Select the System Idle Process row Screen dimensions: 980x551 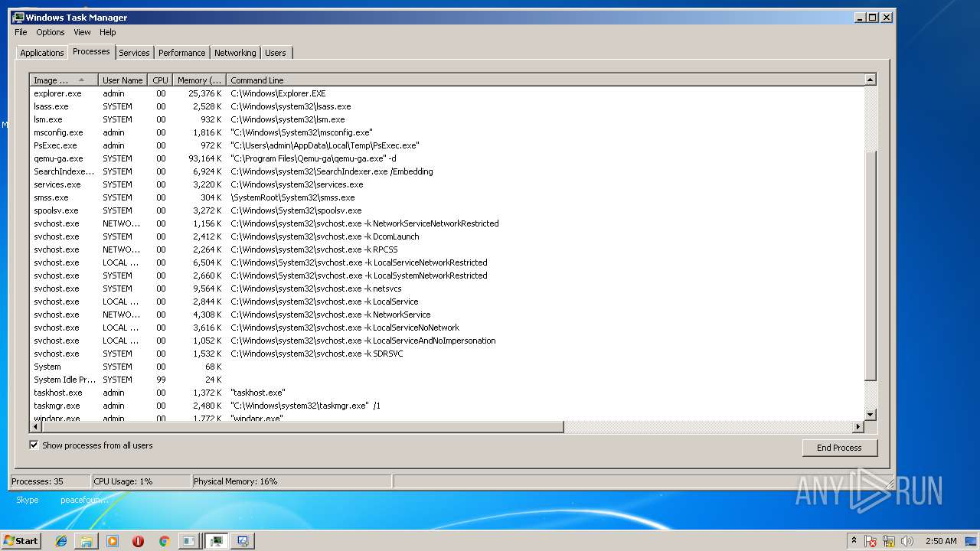(446, 380)
